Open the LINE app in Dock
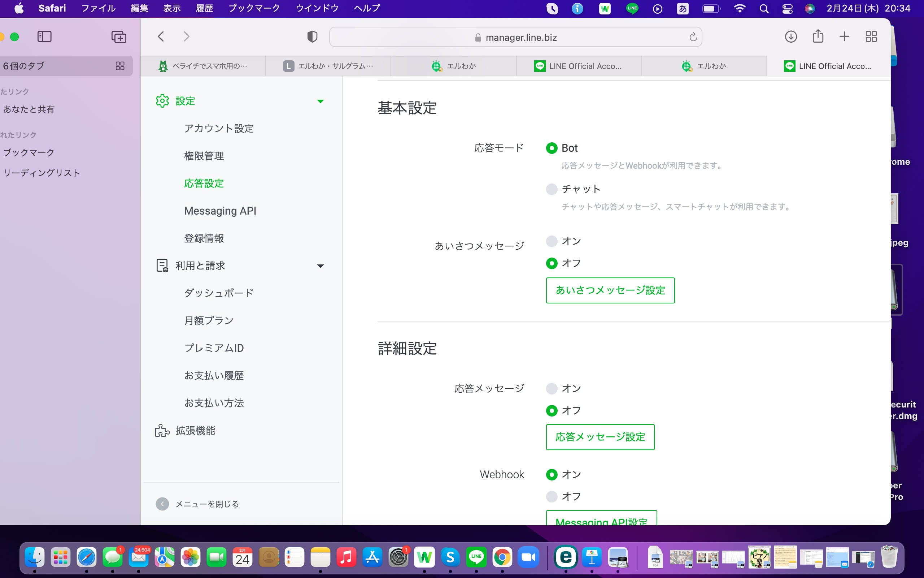The width and height of the screenshot is (924, 578). click(476, 557)
